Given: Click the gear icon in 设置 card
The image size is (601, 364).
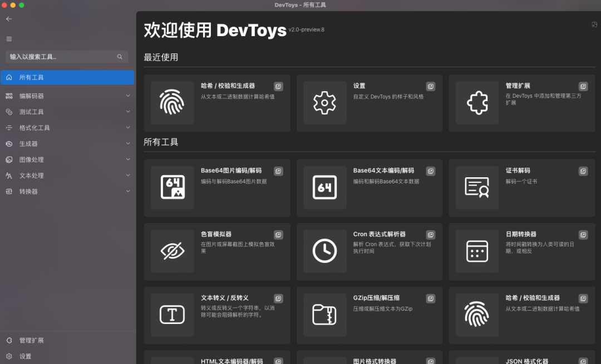Looking at the screenshot, I should pos(324,103).
